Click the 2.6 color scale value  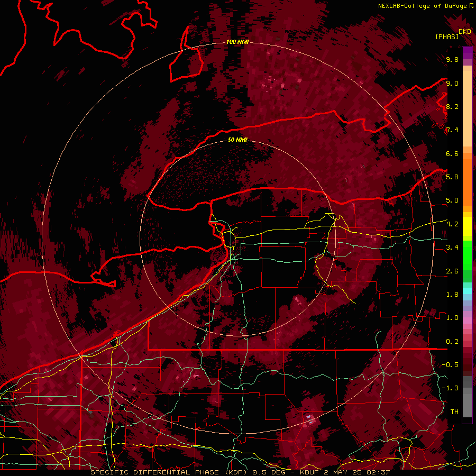[x=452, y=271]
